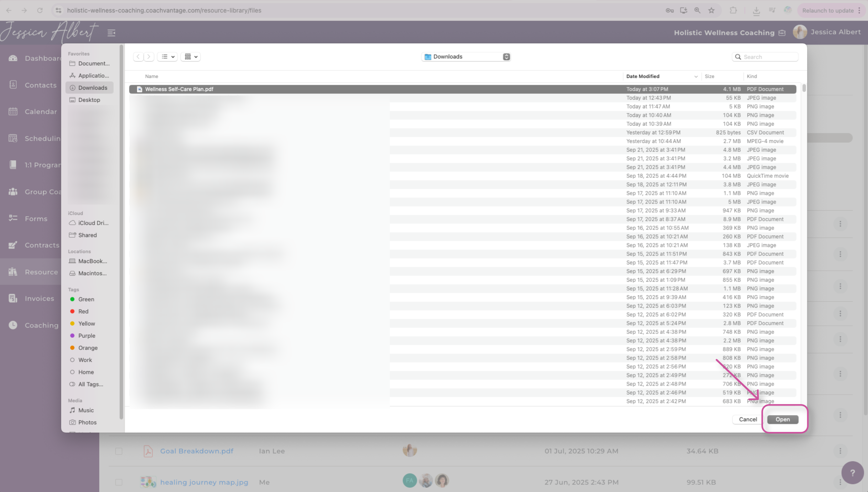Tick the healing journey map.jpg checkbox
Image resolution: width=868 pixels, height=492 pixels.
[119, 482]
